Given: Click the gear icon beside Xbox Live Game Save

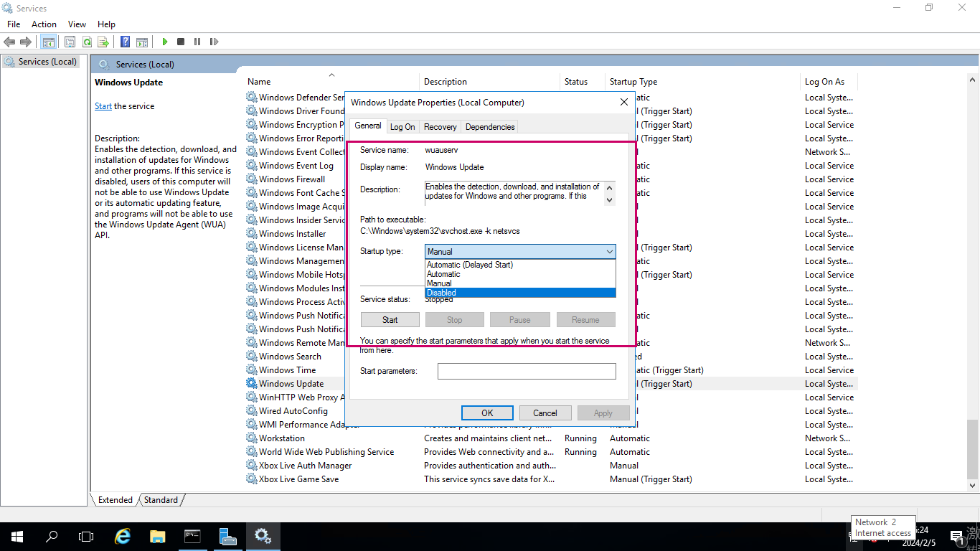Looking at the screenshot, I should pos(252,479).
